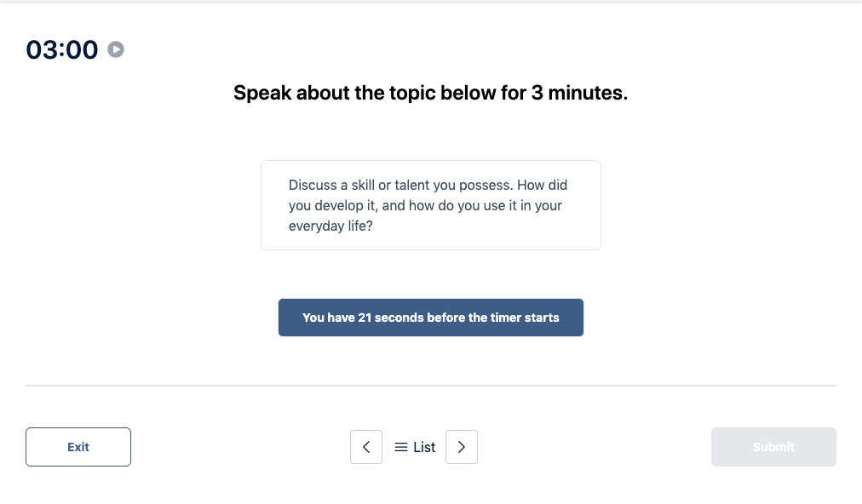Select the topic prompt card text
This screenshot has height=504, width=862.
tap(430, 204)
